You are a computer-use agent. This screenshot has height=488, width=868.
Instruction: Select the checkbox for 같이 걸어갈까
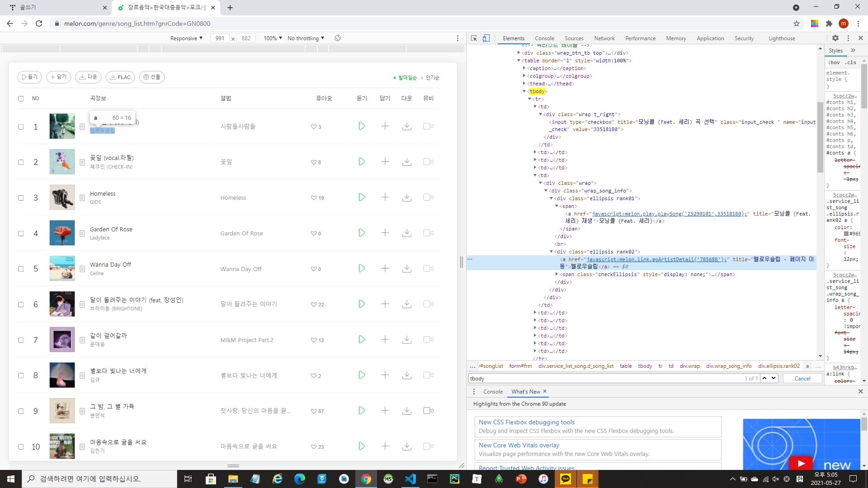coord(21,340)
